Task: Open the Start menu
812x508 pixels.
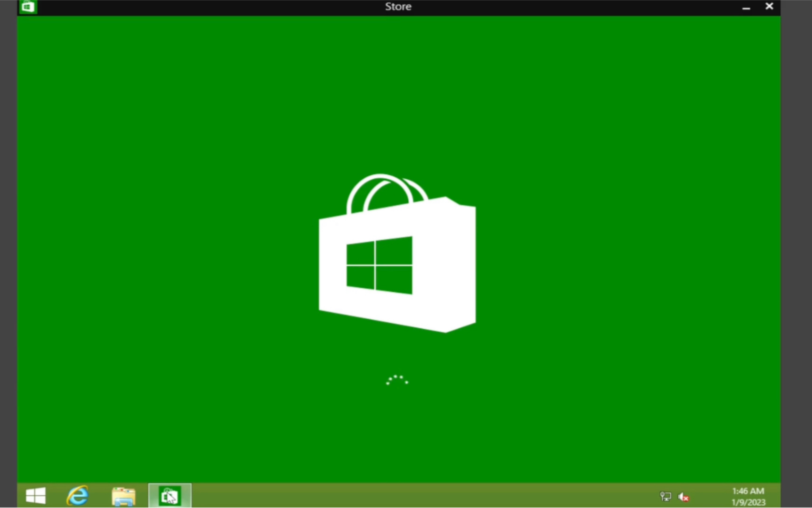Action: coord(35,496)
